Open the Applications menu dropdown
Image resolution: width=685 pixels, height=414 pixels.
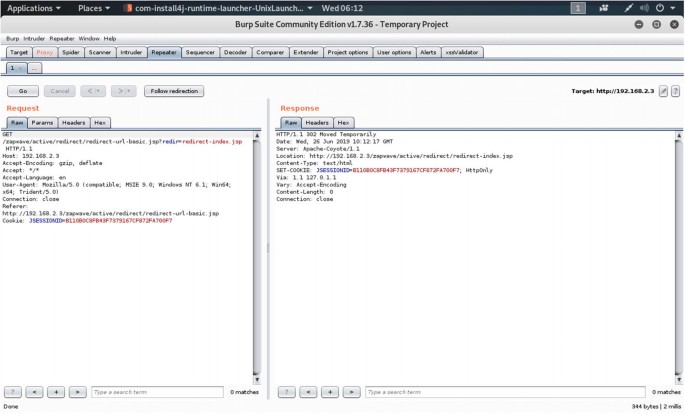click(x=29, y=8)
